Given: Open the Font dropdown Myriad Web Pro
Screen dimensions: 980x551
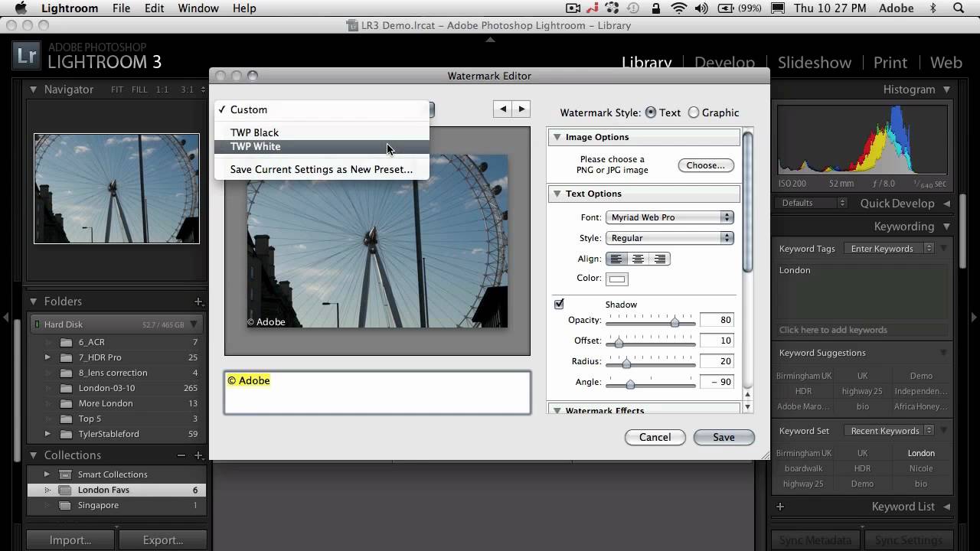Looking at the screenshot, I should click(670, 217).
